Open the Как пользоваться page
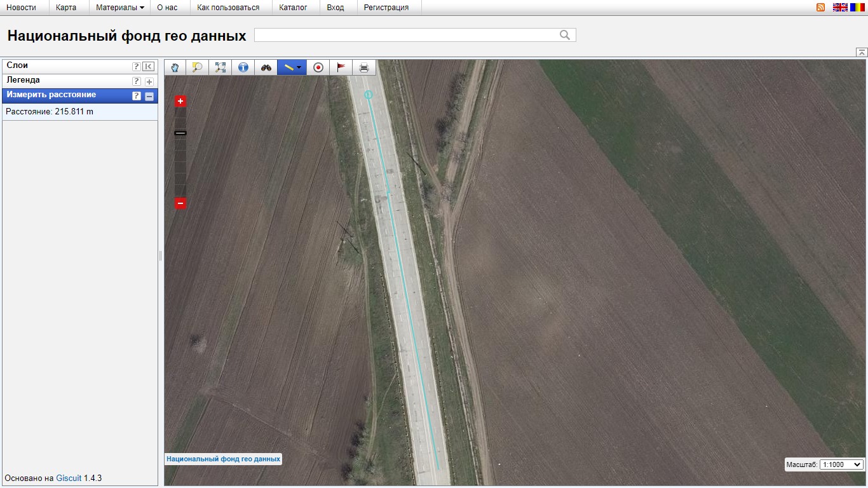The height and width of the screenshot is (488, 868). coord(228,8)
